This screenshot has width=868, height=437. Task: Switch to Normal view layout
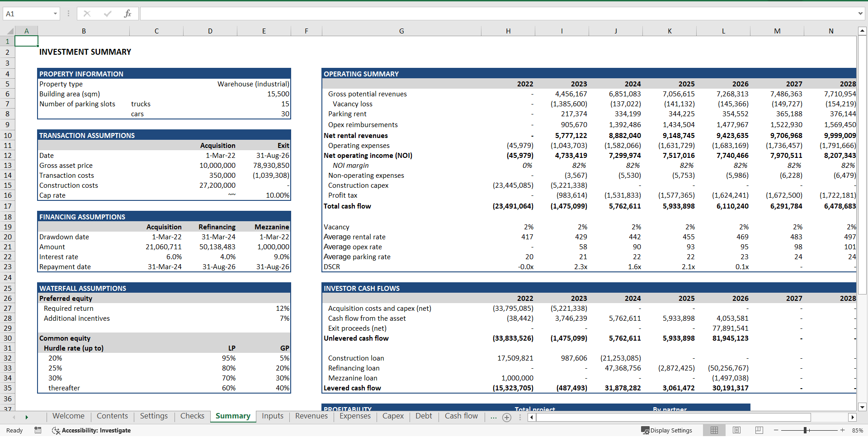tap(714, 430)
